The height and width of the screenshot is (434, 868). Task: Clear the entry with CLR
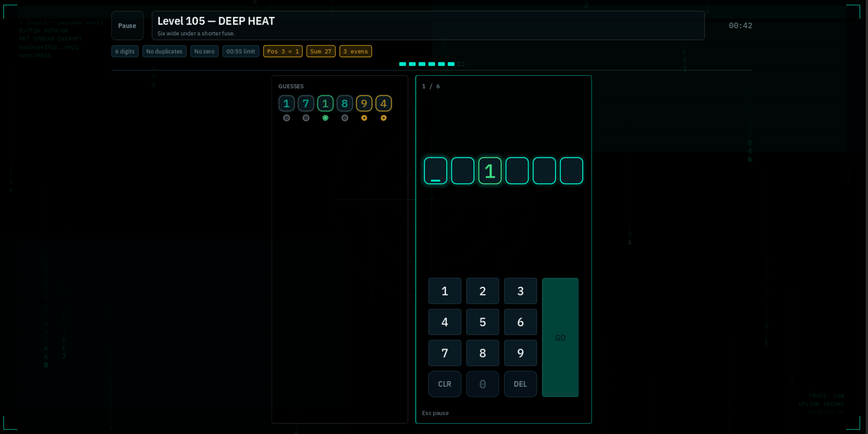(444, 384)
